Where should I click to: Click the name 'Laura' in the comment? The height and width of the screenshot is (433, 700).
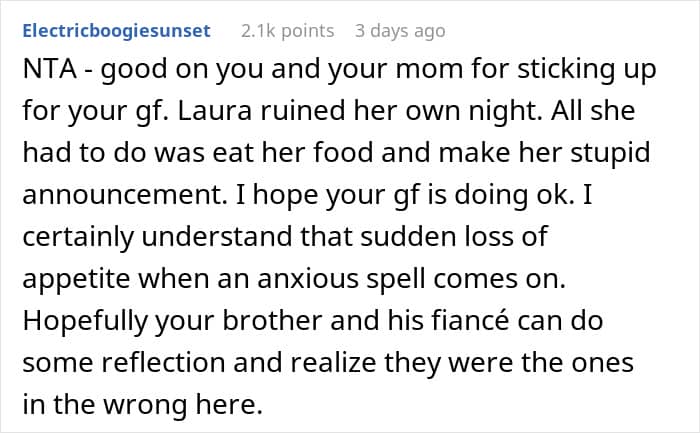(215, 111)
